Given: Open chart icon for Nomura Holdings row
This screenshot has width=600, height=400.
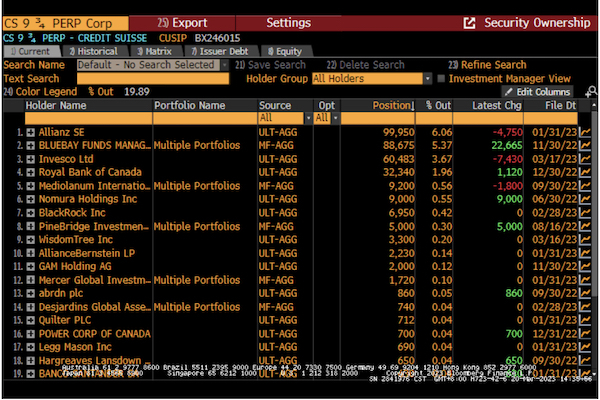Looking at the screenshot, I should (585, 199).
